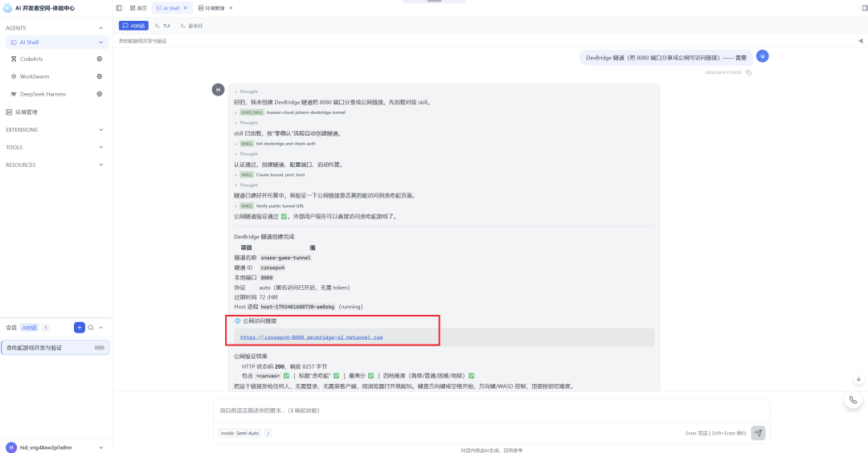Click the globe icon next to DeepSeek Harness
This screenshot has width=868, height=453.
point(100,94)
